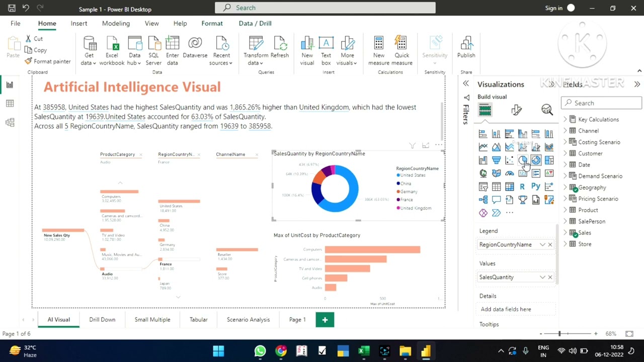Click the Refresh queries button
644x362 pixels.
pos(279,48)
